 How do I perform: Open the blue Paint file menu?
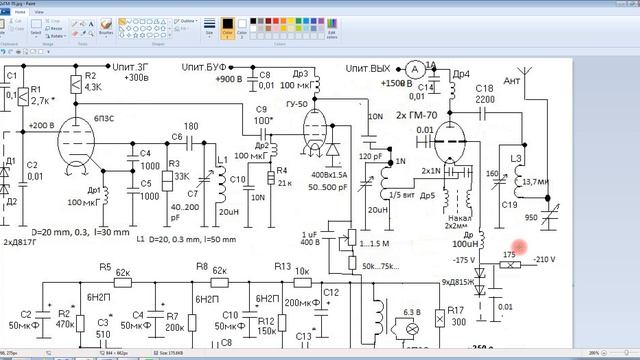pyautogui.click(x=4, y=12)
